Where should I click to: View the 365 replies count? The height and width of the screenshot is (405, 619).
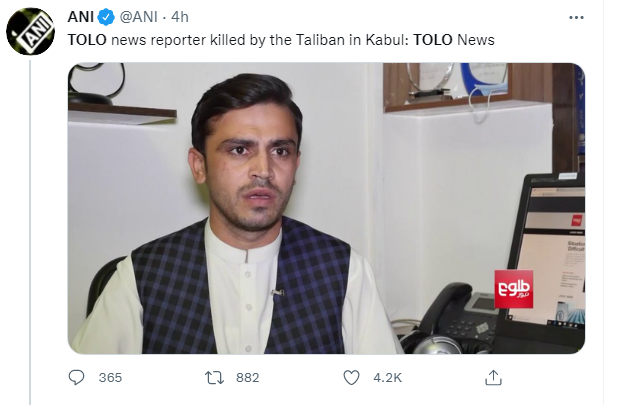110,378
